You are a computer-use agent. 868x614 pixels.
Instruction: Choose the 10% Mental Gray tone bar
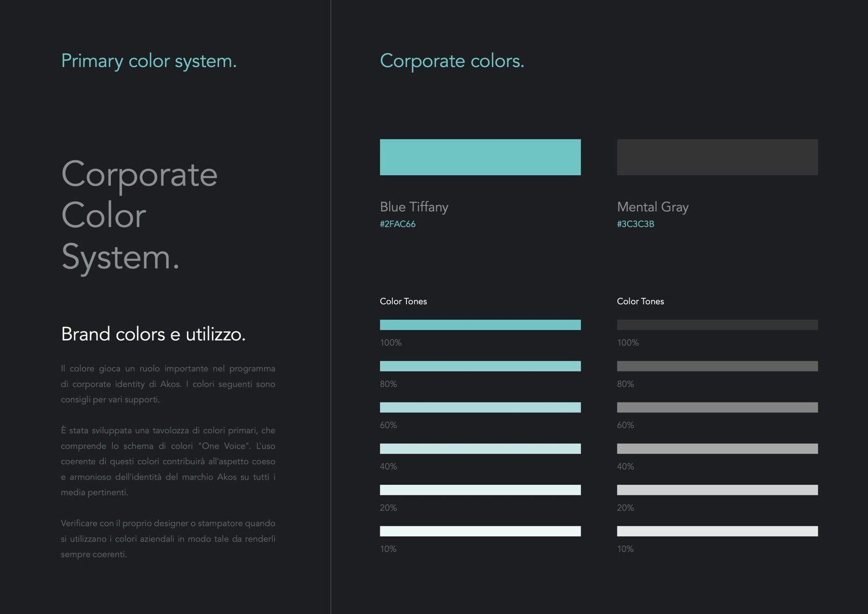pyautogui.click(x=717, y=531)
